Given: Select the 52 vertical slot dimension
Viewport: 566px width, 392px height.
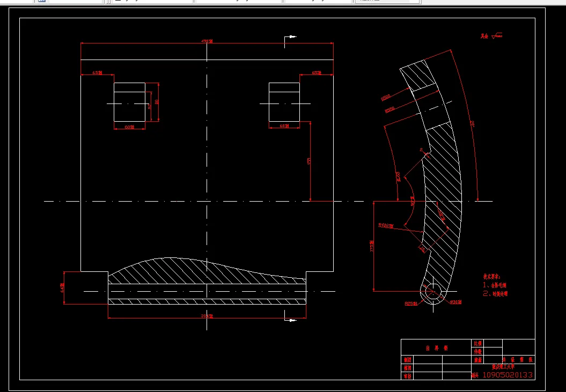Looking at the screenshot, I should (150, 107).
